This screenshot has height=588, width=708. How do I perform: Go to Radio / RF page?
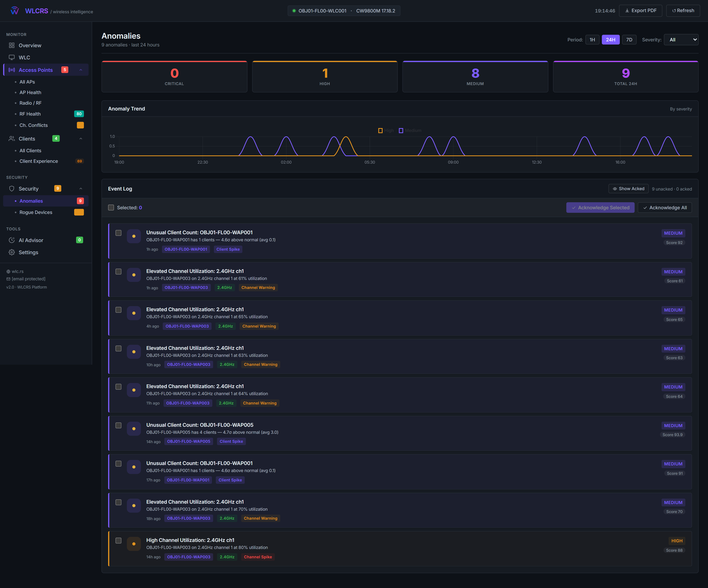click(x=31, y=103)
